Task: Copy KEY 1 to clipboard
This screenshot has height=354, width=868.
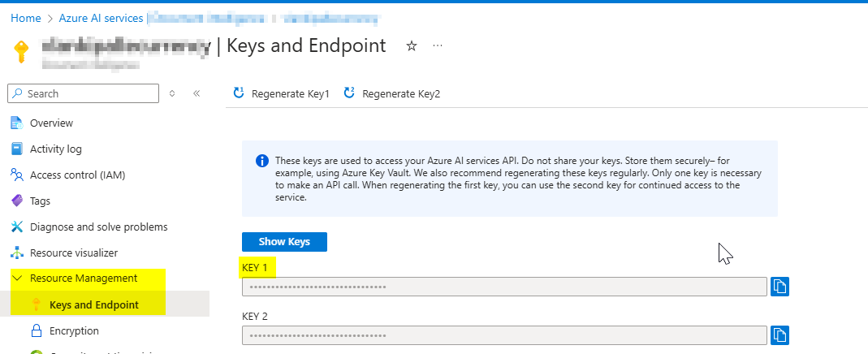Action: click(x=779, y=287)
